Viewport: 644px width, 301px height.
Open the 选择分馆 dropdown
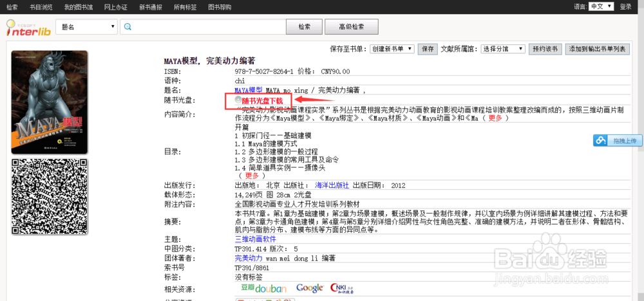point(503,49)
